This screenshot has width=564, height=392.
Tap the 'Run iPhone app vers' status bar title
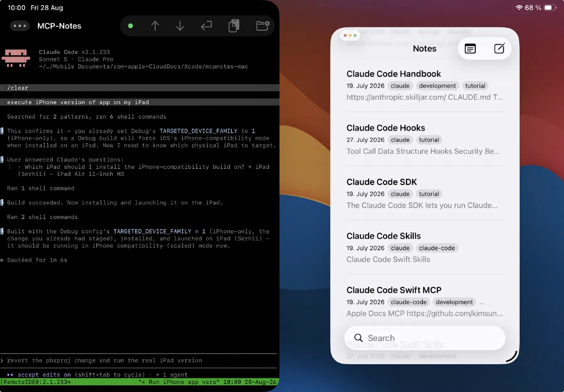178,382
